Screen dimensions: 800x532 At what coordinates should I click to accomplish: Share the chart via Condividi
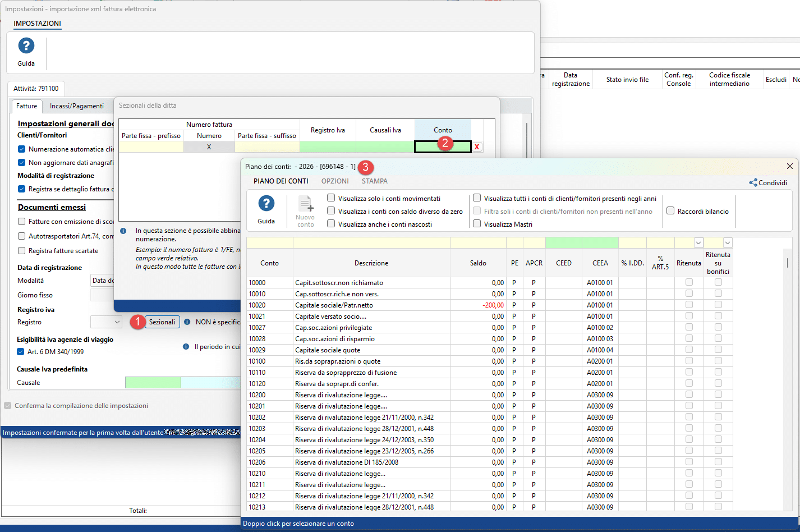click(x=768, y=182)
